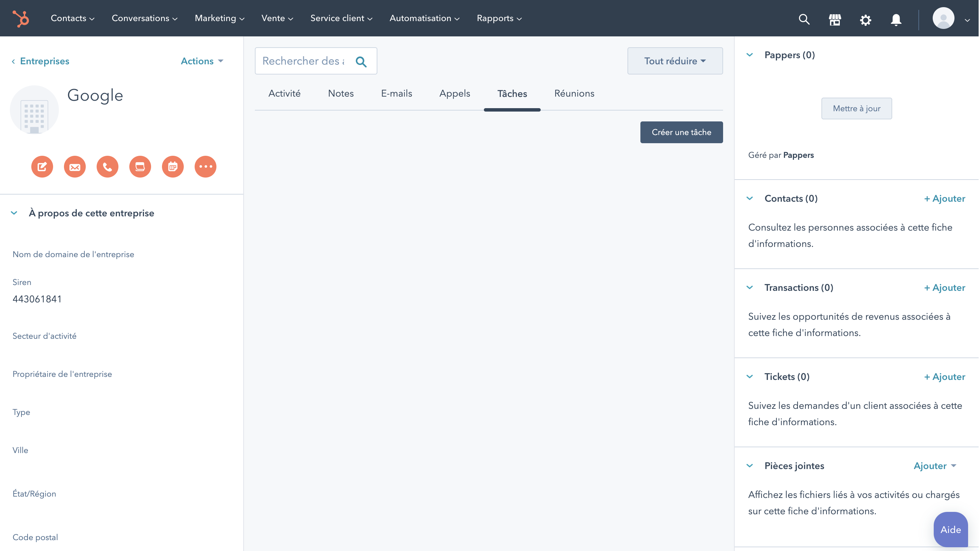Click the more actions ellipsis icon
Screen dimensions: 980x551
click(x=206, y=167)
